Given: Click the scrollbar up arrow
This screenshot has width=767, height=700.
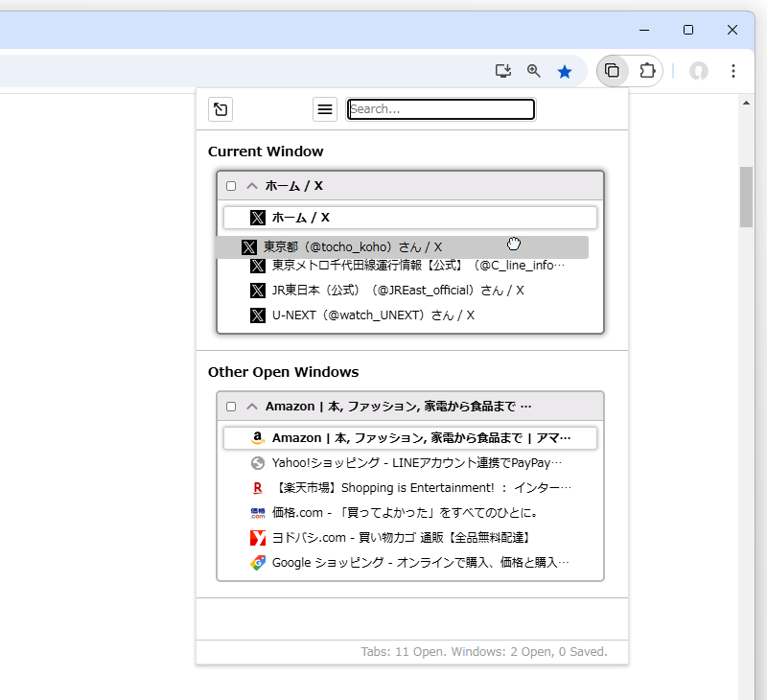Looking at the screenshot, I should pyautogui.click(x=746, y=103).
